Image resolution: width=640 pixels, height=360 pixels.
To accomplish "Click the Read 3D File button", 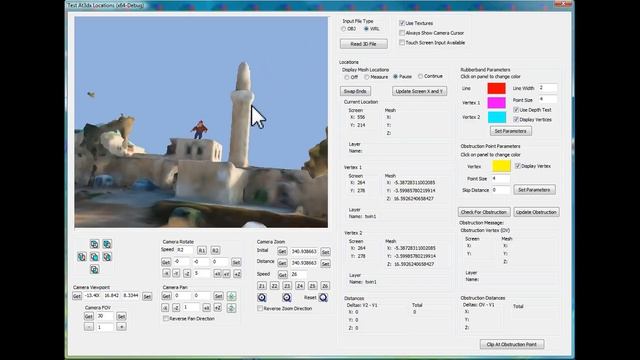I will tap(364, 44).
